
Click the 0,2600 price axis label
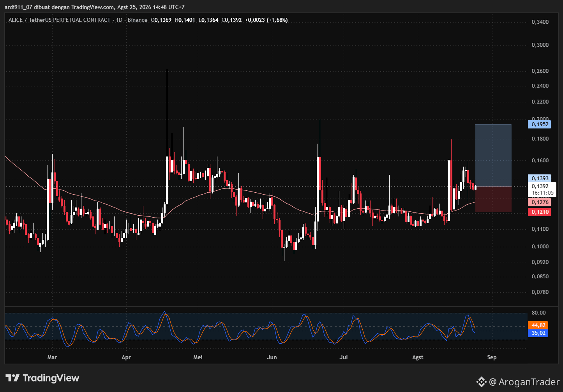coord(540,71)
